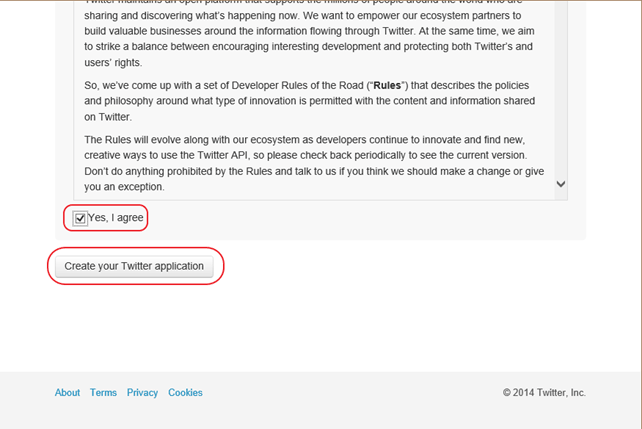
Task: Click the "Yes, I agree" label text
Action: (x=118, y=218)
